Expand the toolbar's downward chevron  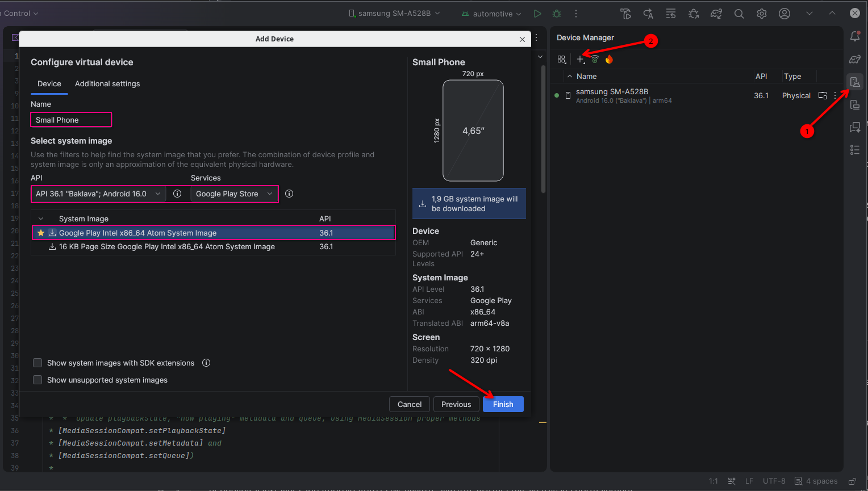[809, 14]
